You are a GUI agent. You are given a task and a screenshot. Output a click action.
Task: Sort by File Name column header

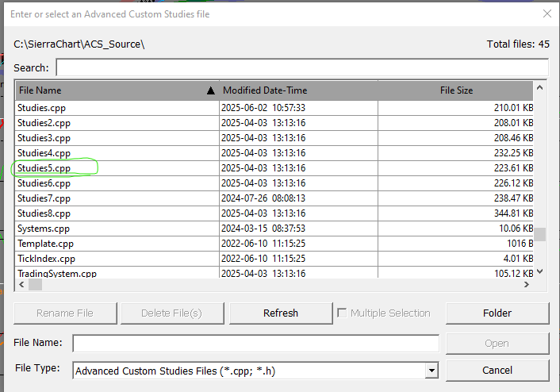point(117,90)
